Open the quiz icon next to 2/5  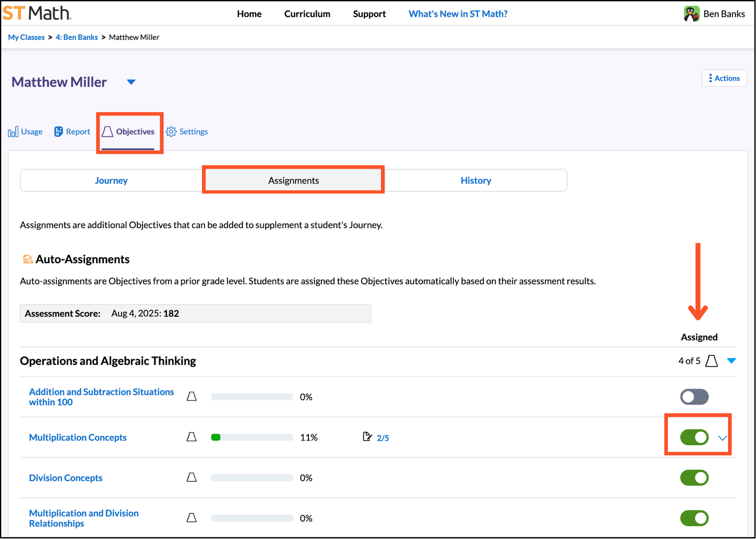tap(367, 437)
